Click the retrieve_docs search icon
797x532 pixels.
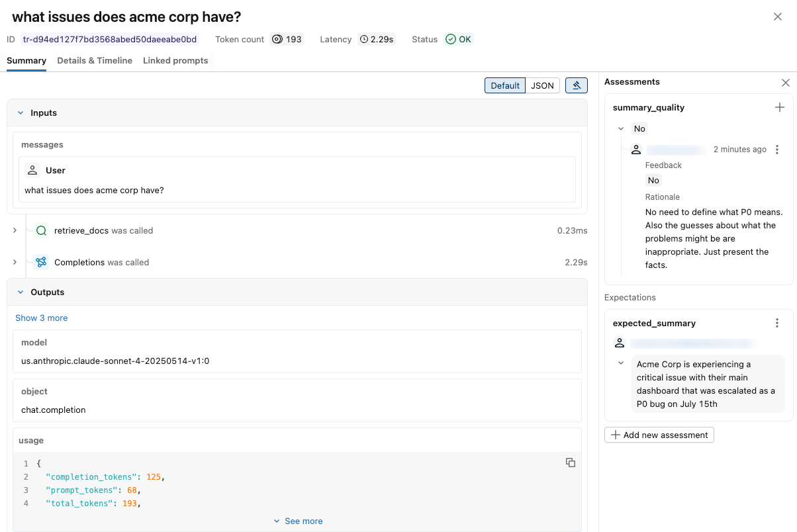[41, 231]
